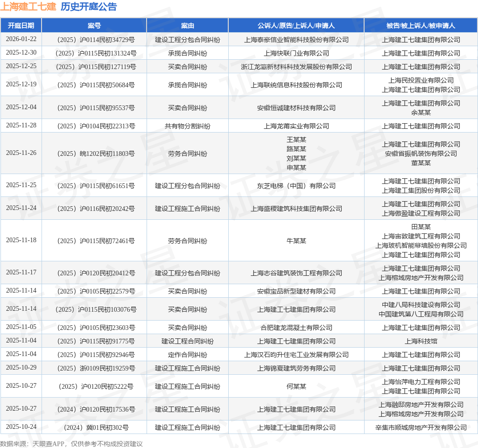478x448 pixels.
Task: Click defendant 上海民投置业有限公司
Action: (421, 80)
